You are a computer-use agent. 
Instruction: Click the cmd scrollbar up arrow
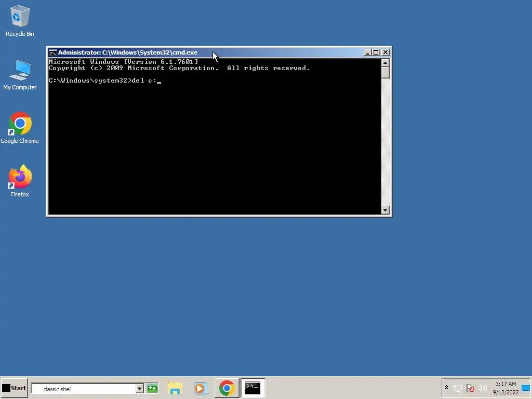(x=385, y=63)
